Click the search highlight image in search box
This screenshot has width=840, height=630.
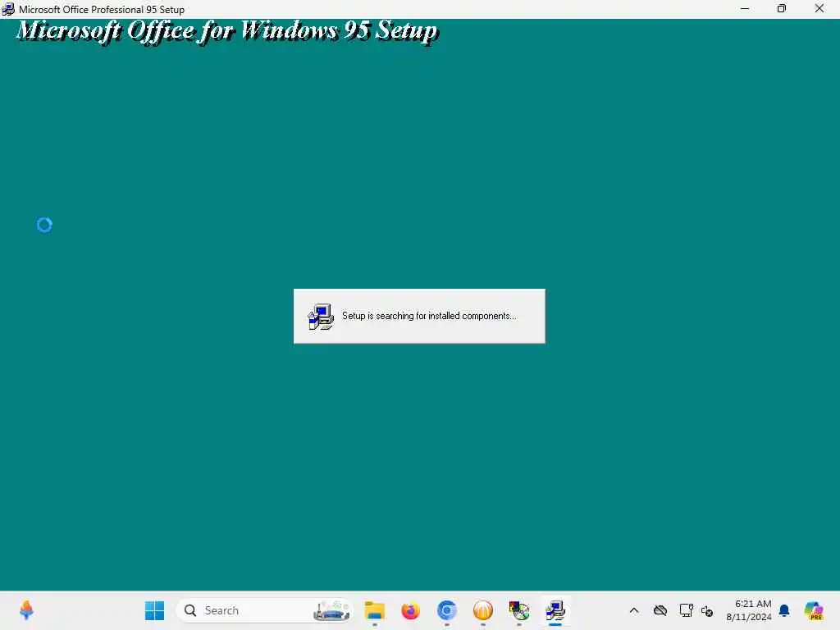[331, 610]
